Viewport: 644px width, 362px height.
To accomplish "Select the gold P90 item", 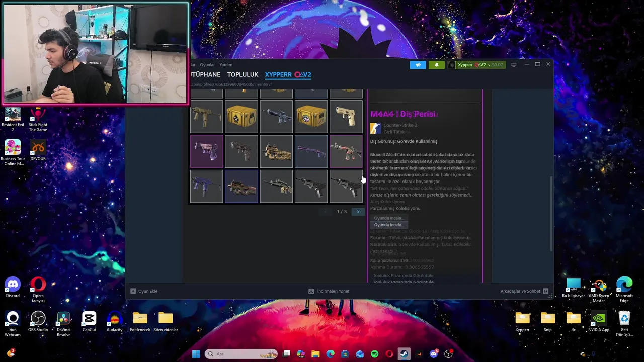I will pyautogui.click(x=276, y=151).
